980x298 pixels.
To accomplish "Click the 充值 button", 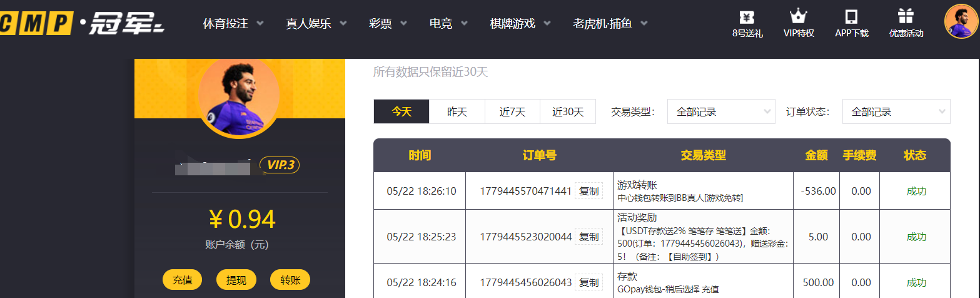I will click(x=183, y=280).
